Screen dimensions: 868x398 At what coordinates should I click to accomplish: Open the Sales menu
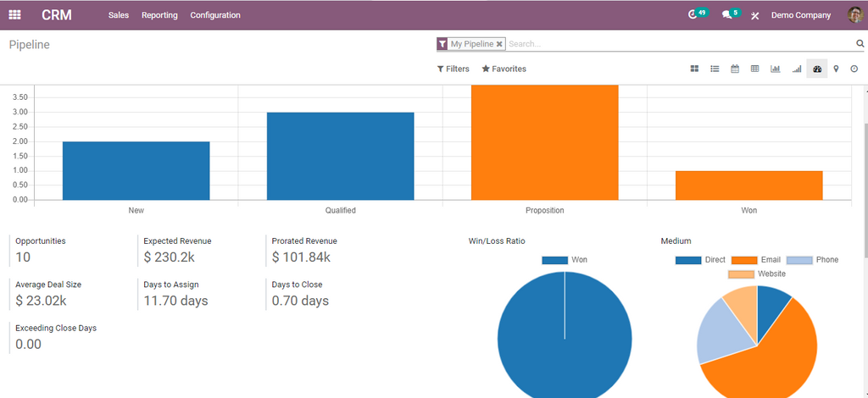119,15
